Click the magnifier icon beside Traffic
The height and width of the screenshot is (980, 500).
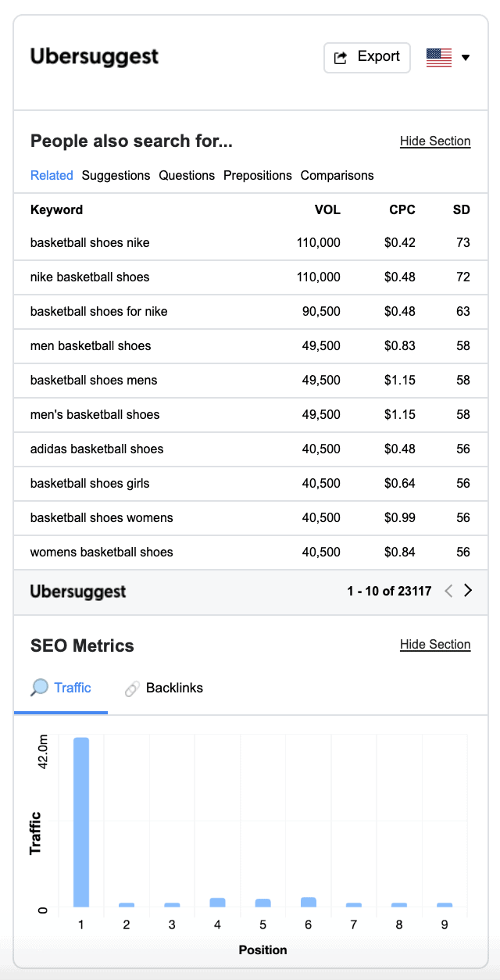(39, 689)
